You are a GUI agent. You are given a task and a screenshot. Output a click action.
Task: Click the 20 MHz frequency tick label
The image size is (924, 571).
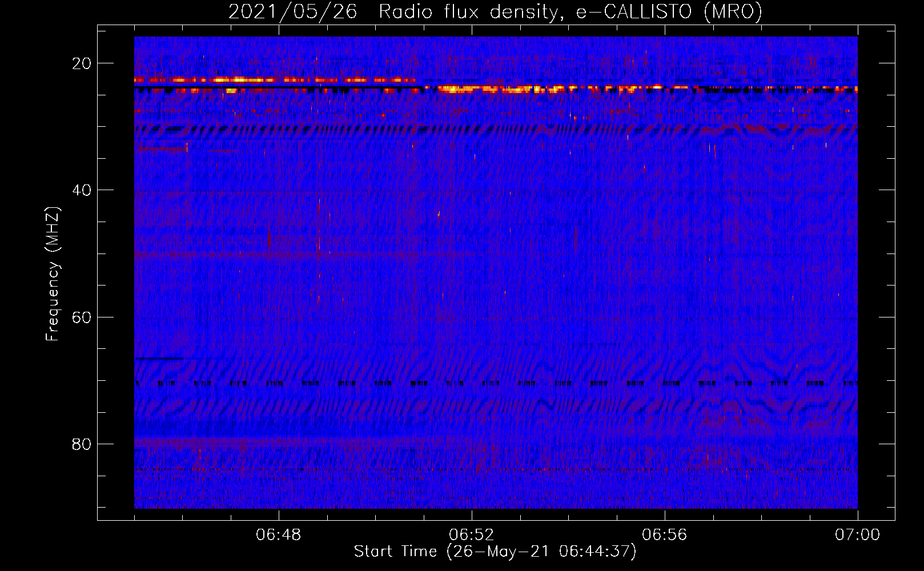click(x=82, y=63)
